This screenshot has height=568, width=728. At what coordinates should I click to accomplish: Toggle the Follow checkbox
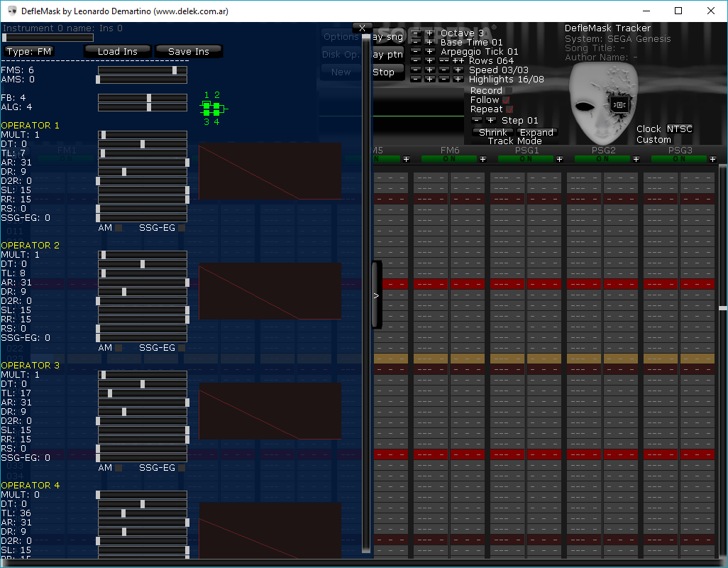(x=506, y=100)
